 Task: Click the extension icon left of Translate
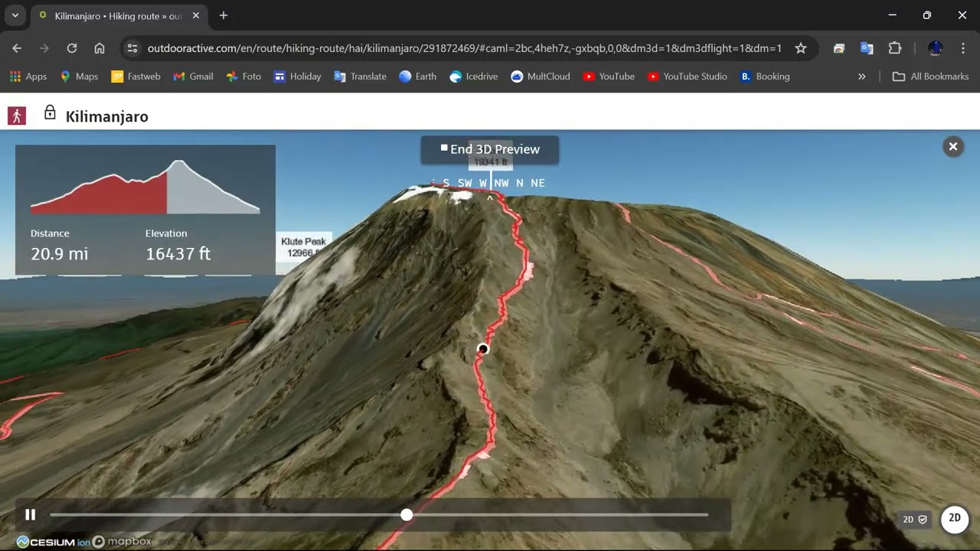pyautogui.click(x=839, y=48)
